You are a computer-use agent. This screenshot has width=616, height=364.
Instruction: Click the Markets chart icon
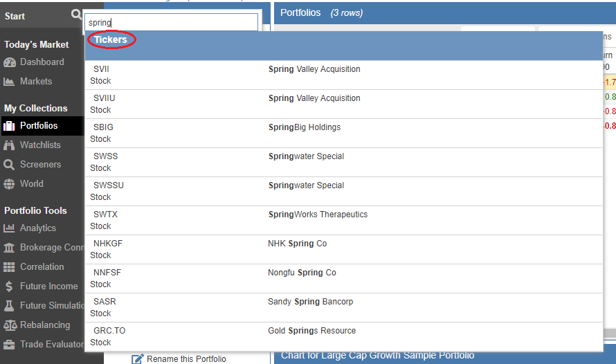(x=9, y=82)
